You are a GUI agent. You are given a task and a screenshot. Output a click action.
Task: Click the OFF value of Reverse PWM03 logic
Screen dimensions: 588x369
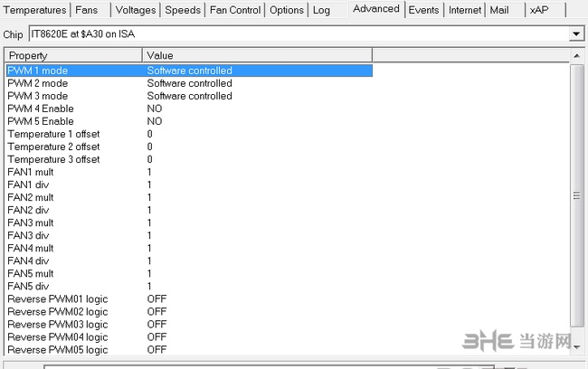pos(156,325)
